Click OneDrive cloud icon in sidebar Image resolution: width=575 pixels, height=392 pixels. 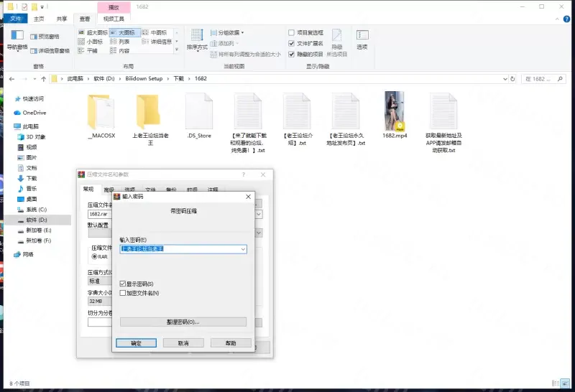(x=17, y=113)
